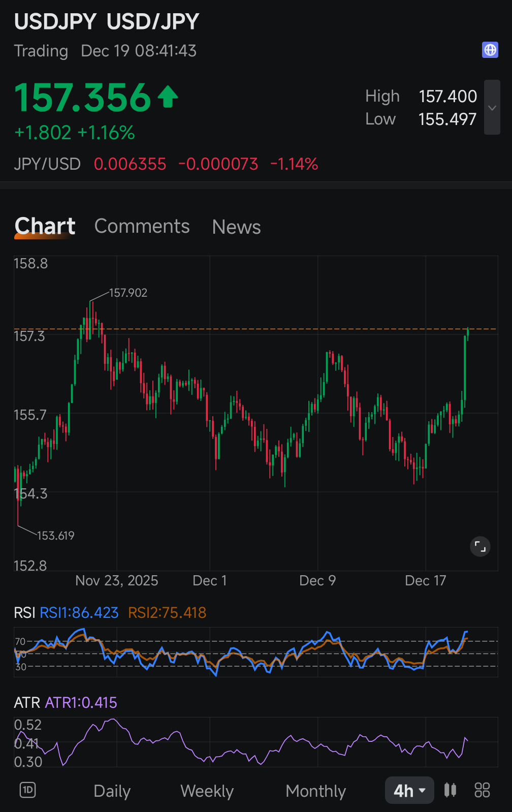
Task: Open the candlestick chart style icon
Action: [x=450, y=790]
